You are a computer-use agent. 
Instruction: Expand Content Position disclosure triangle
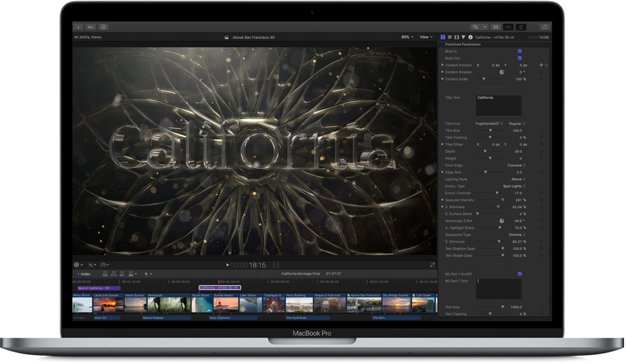(443, 65)
